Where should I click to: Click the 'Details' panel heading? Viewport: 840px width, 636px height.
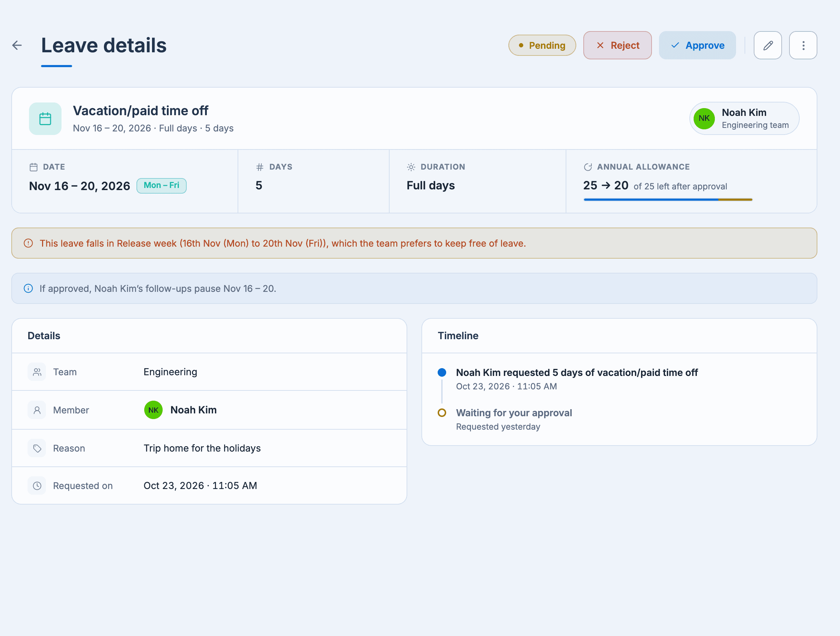[x=44, y=336]
